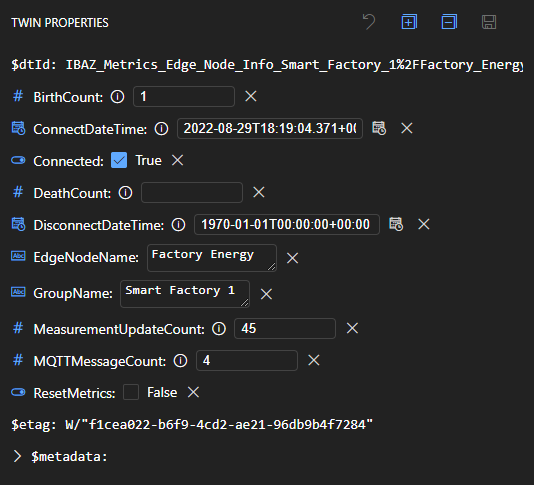This screenshot has height=485, width=534.
Task: Edit the BirthCount value field
Action: (x=184, y=96)
